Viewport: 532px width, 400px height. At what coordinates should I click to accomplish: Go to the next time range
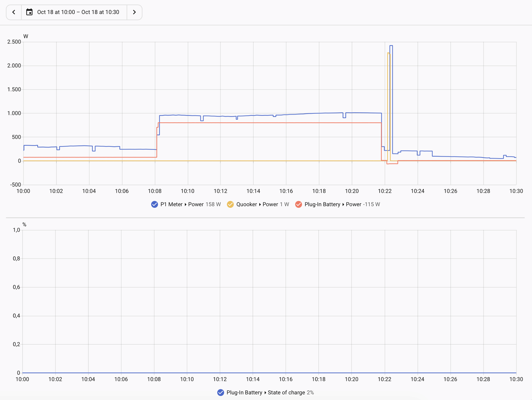coord(134,12)
